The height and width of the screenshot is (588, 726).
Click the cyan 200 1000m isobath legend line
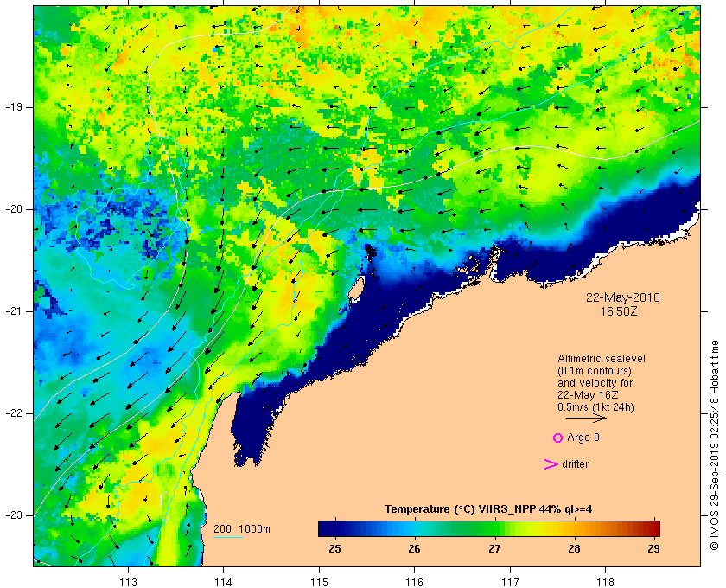click(228, 538)
